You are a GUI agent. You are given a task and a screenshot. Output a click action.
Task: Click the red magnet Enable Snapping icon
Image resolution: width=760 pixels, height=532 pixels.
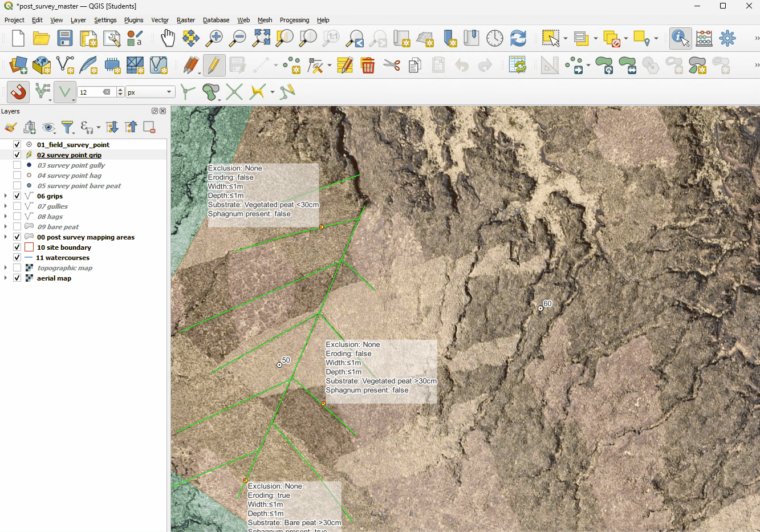[18, 92]
